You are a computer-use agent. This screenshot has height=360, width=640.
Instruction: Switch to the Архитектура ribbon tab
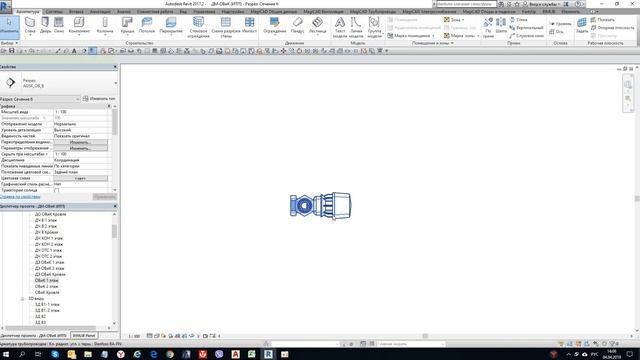tap(28, 12)
